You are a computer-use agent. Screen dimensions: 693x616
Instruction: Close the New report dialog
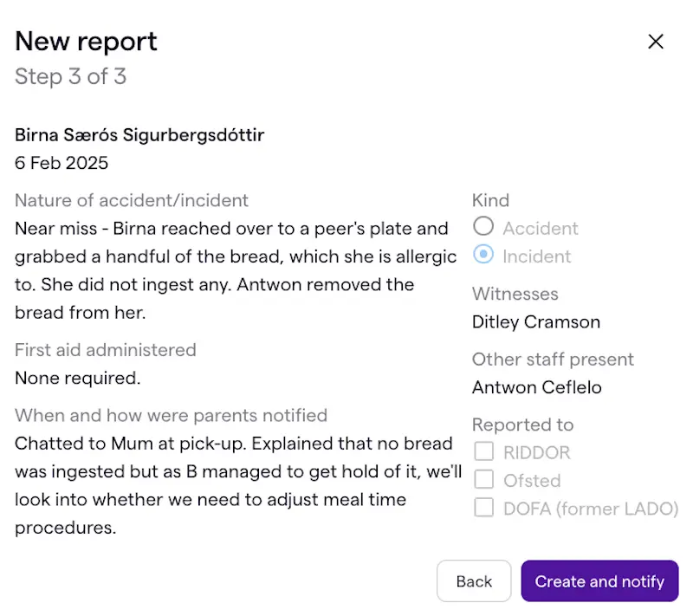tap(656, 41)
